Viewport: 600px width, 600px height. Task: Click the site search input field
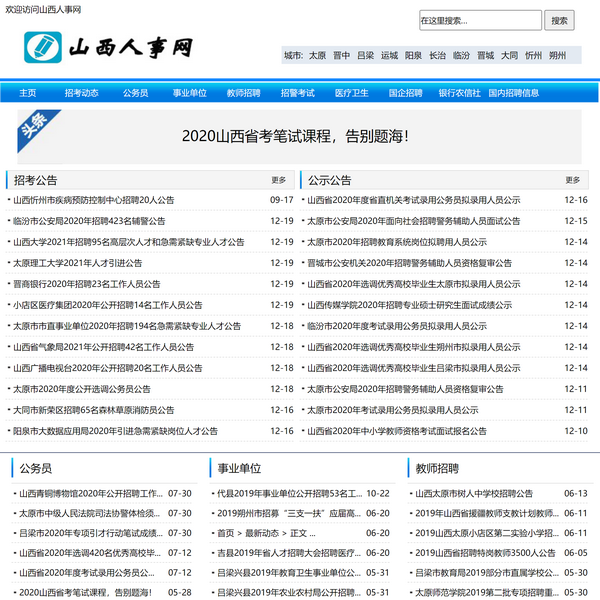(479, 20)
